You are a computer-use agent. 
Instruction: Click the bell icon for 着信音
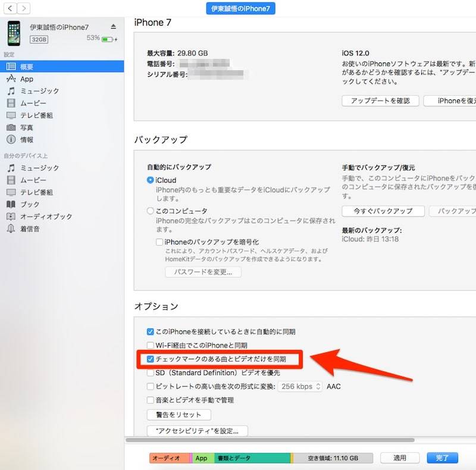(x=11, y=228)
